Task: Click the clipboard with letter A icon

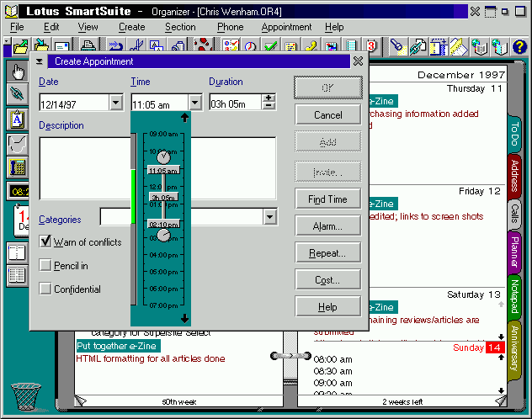Action: click(x=17, y=119)
